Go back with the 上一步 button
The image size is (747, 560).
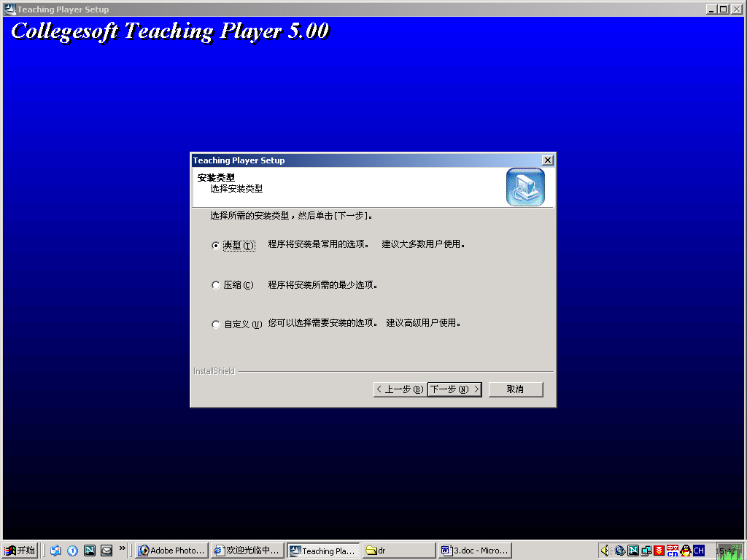399,389
